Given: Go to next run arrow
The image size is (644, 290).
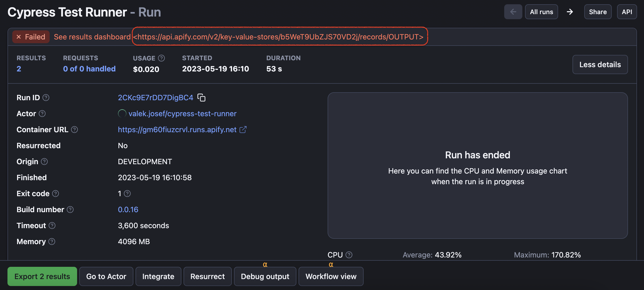Looking at the screenshot, I should tap(570, 12).
